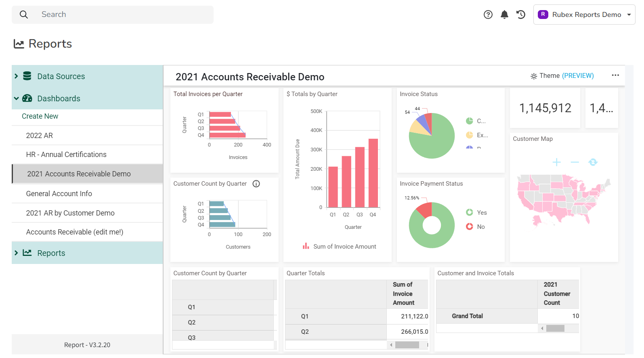Show info for Customer Count by Quarter
Image resolution: width=644 pixels, height=358 pixels.
[256, 184]
